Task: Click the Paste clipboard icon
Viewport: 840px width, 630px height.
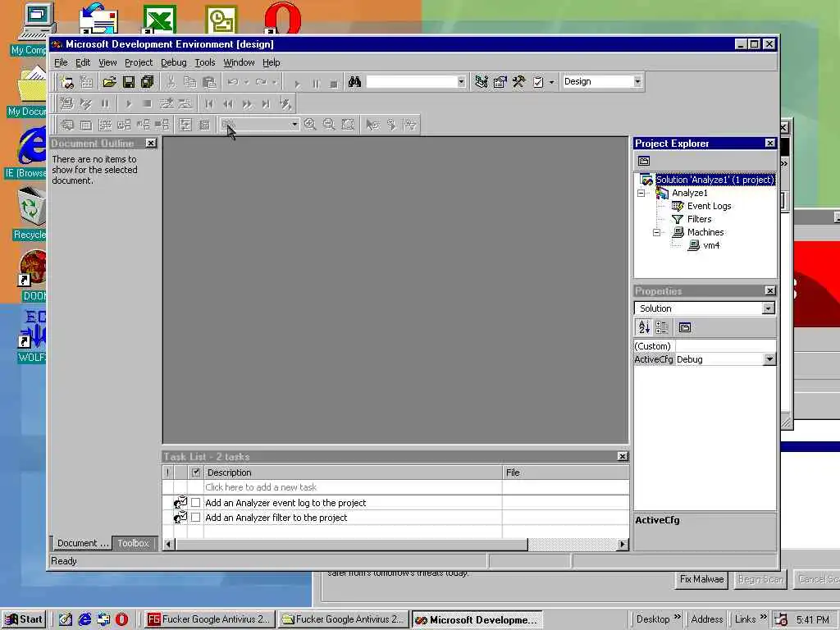Action: coord(209,82)
